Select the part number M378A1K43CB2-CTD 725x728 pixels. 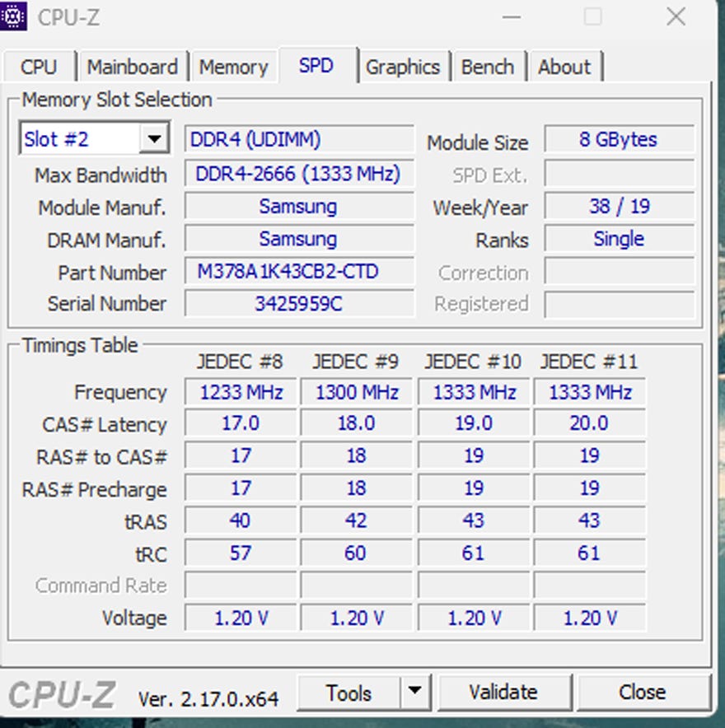[x=299, y=271]
